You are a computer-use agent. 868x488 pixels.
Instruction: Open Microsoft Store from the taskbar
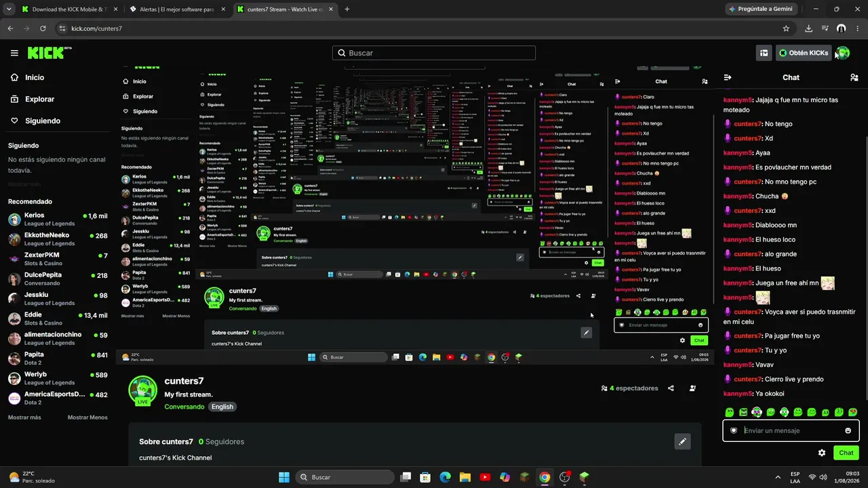[425, 477]
